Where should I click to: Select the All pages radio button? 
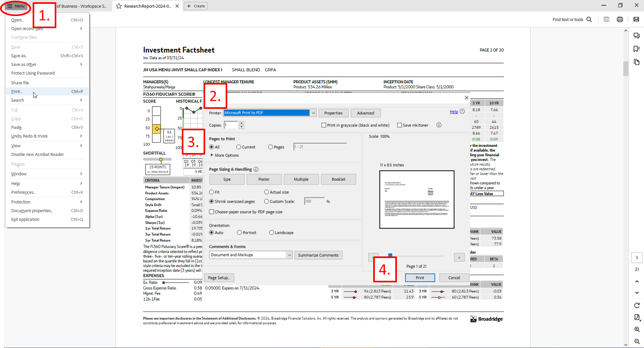pyautogui.click(x=212, y=147)
